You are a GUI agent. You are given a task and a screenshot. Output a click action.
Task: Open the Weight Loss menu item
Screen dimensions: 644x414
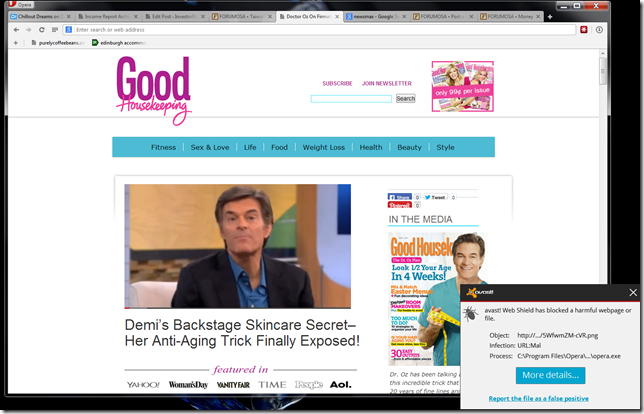pos(323,147)
